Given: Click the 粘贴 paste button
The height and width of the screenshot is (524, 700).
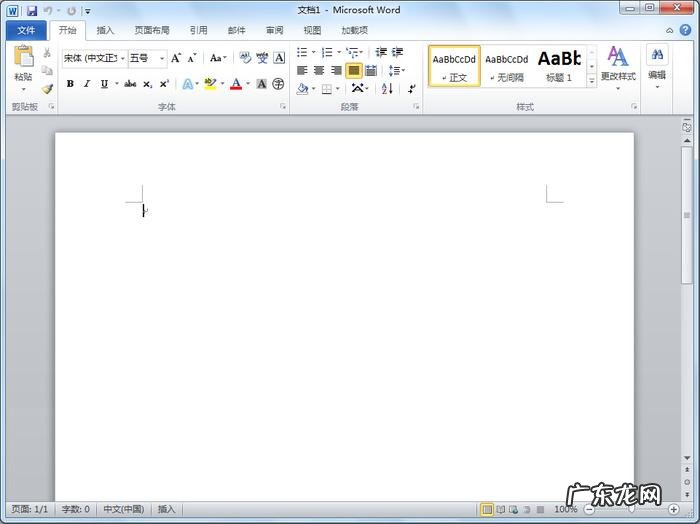Looking at the screenshot, I should point(22,64).
